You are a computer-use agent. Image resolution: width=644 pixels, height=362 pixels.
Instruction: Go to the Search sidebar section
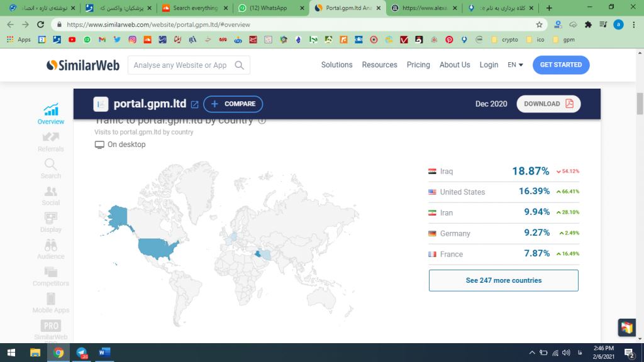(51, 168)
